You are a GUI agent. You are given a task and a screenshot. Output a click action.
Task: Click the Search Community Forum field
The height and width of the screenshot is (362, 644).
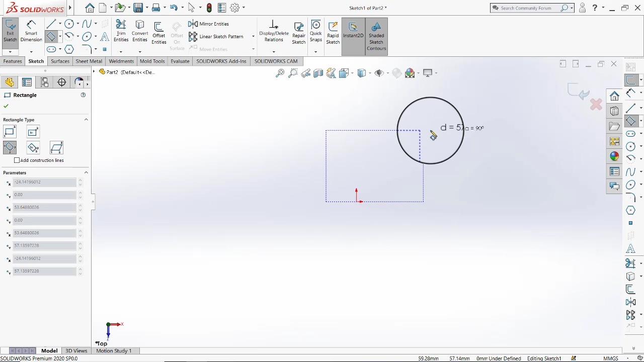(x=529, y=8)
